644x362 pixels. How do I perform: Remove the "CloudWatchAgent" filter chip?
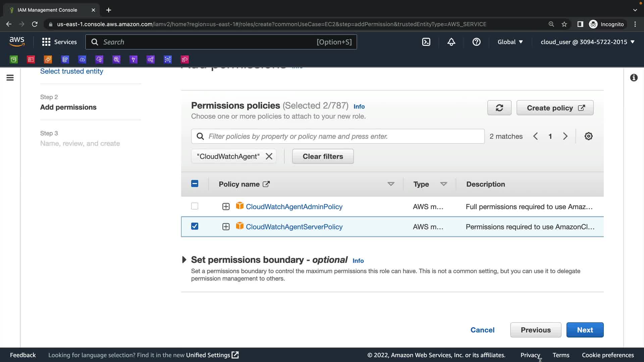pos(269,157)
